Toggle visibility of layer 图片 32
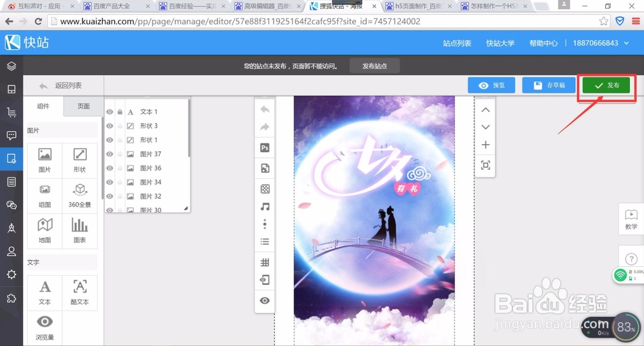Image resolution: width=644 pixels, height=346 pixels. tap(109, 196)
